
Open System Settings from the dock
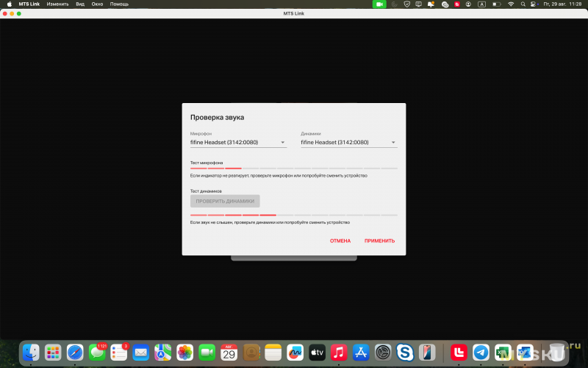point(383,353)
